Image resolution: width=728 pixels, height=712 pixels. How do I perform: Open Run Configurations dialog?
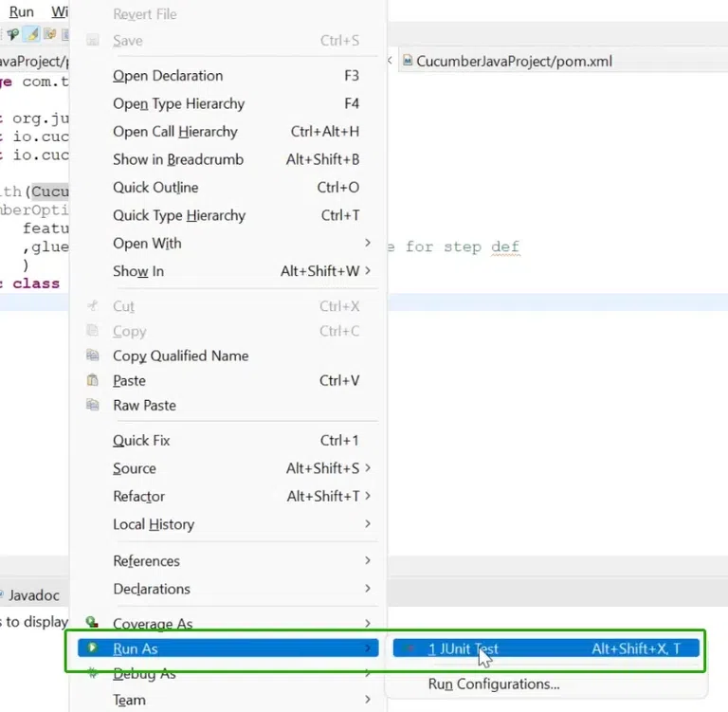tap(546, 684)
